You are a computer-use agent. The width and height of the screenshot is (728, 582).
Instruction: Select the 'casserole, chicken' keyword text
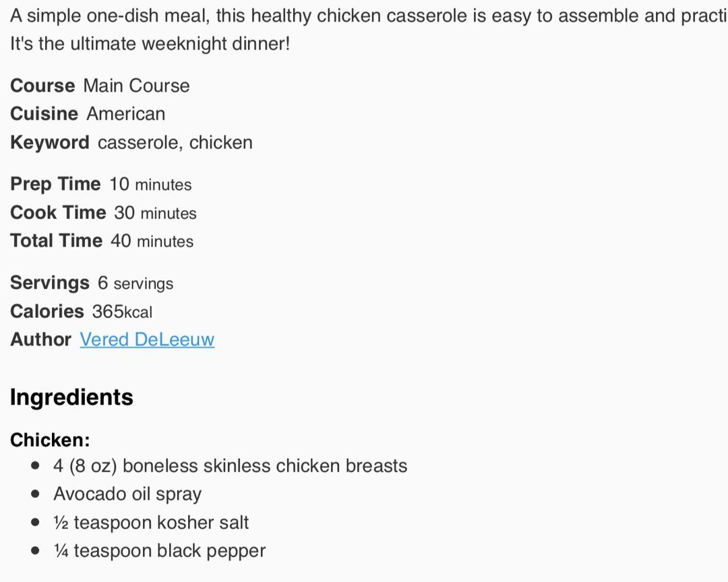point(175,143)
